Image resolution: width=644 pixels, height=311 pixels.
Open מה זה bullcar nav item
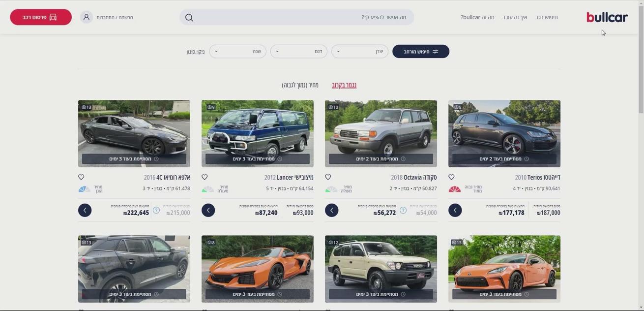click(477, 17)
